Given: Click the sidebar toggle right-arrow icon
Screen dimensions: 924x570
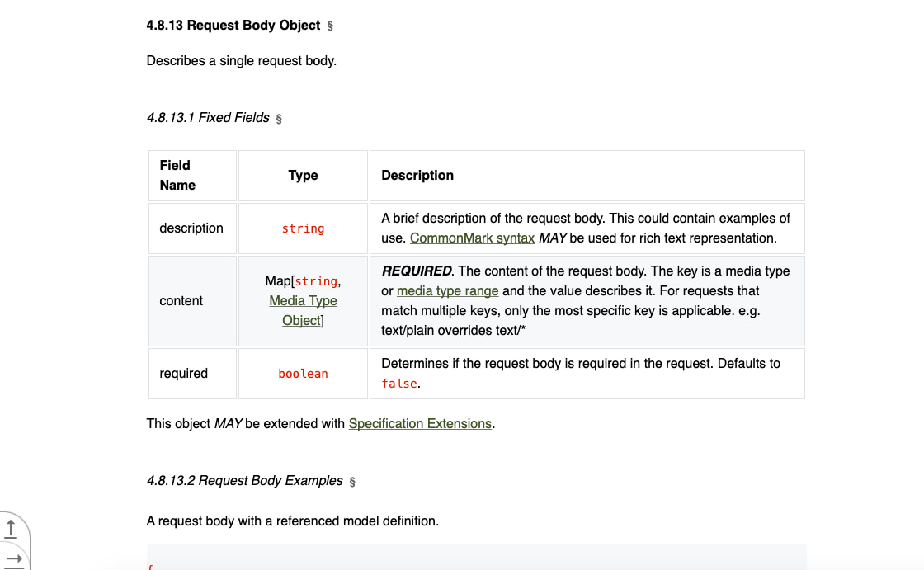Looking at the screenshot, I should 11,558.
